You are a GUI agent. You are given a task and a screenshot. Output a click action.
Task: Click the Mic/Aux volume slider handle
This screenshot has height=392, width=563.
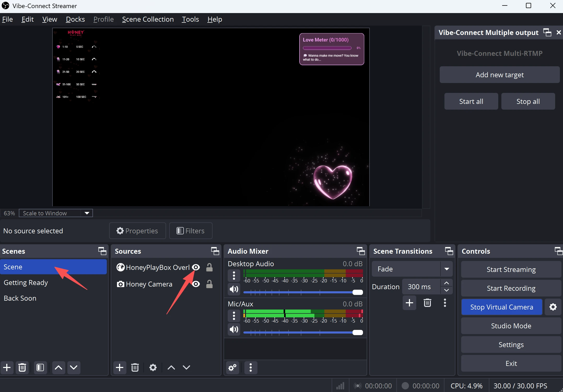[x=357, y=332]
